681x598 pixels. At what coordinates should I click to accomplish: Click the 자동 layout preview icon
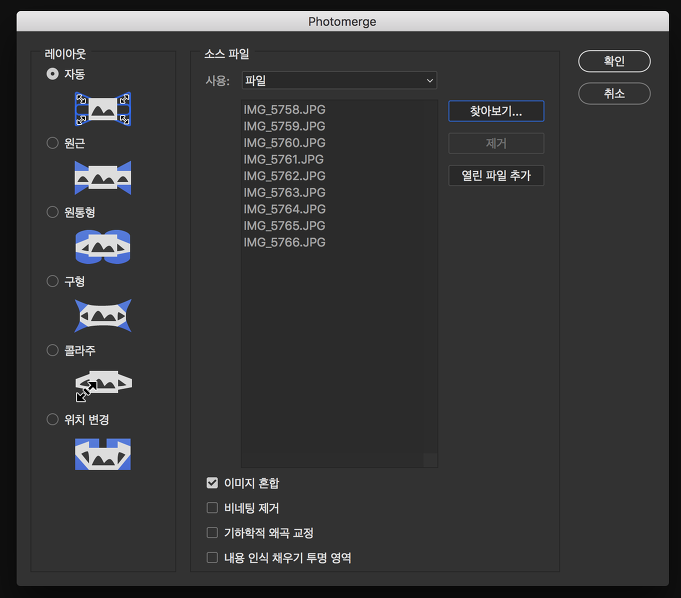pyautogui.click(x=103, y=109)
